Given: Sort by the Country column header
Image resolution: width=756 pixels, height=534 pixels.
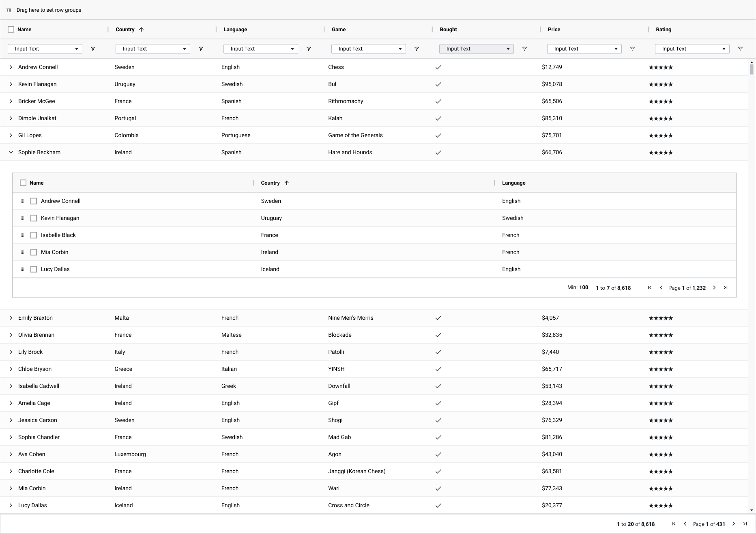Looking at the screenshot, I should pyautogui.click(x=125, y=29).
